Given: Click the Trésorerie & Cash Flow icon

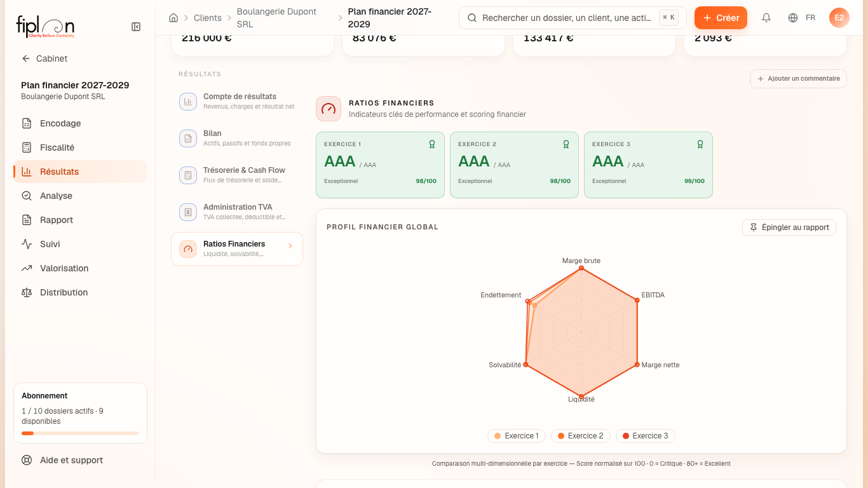Looking at the screenshot, I should pyautogui.click(x=188, y=175).
